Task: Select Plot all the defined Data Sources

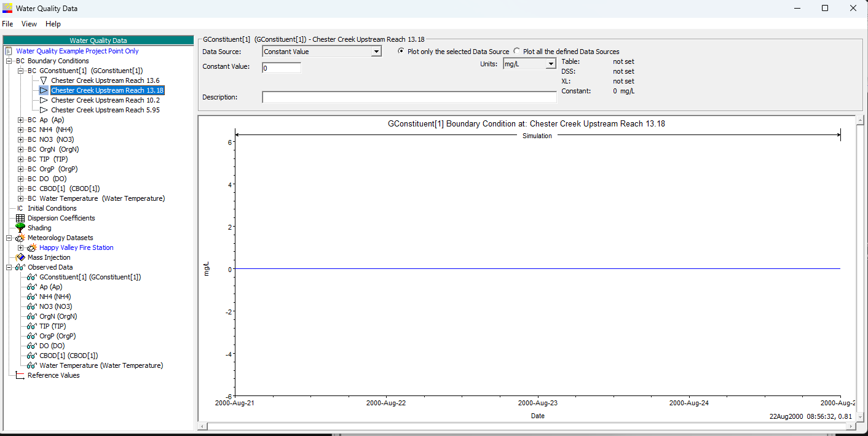Action: (517, 52)
